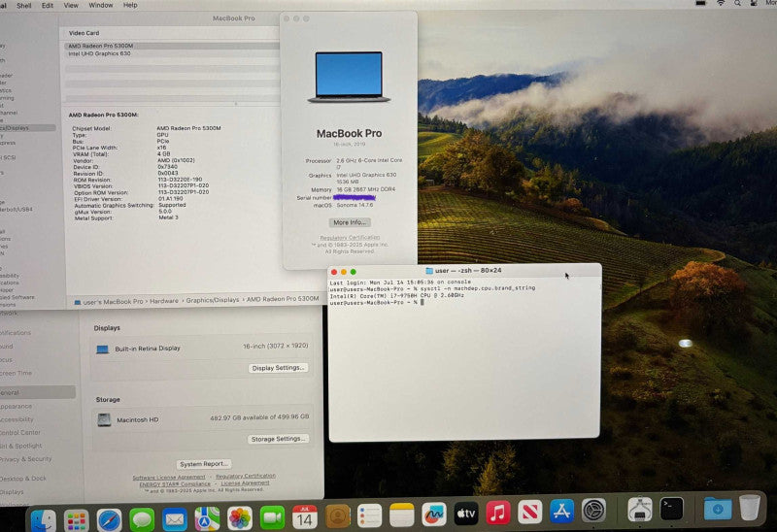
Task: Open Regulatory Certification link in About window
Action: point(350,237)
